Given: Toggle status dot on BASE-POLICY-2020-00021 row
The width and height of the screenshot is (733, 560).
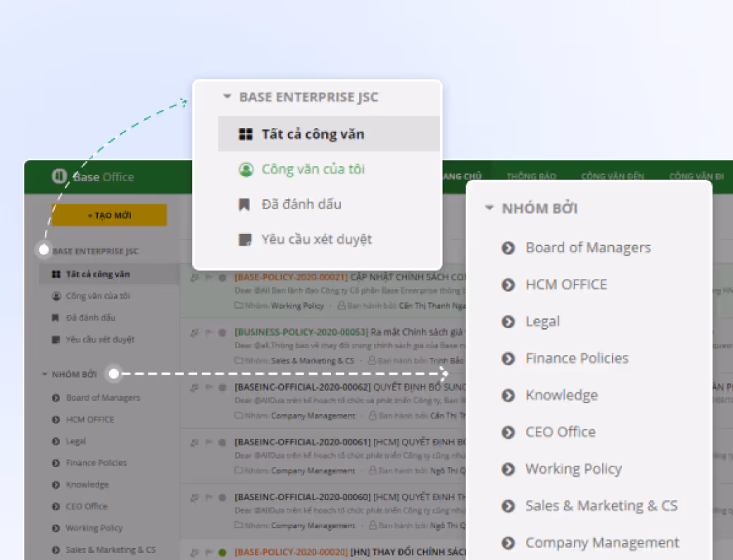Looking at the screenshot, I should point(223,278).
